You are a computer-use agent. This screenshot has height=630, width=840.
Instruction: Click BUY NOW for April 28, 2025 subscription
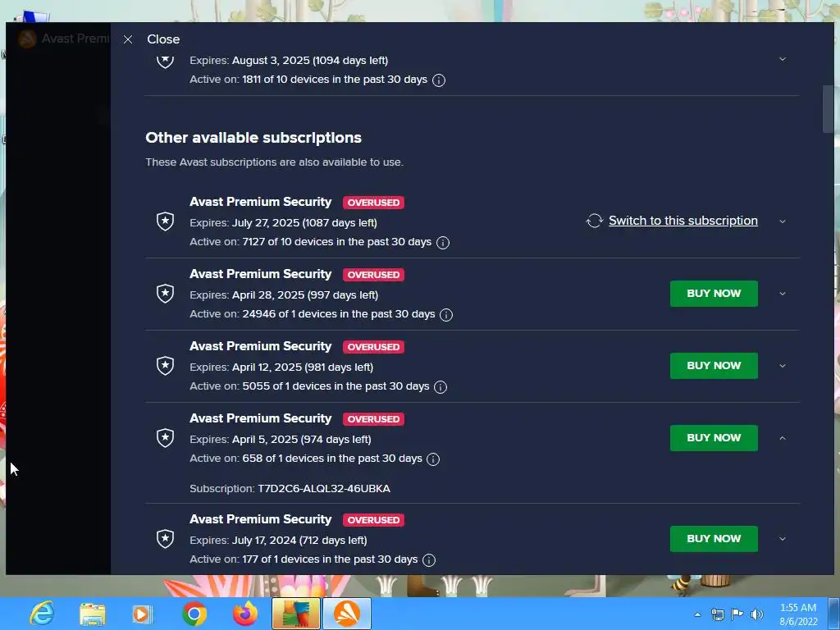(714, 294)
